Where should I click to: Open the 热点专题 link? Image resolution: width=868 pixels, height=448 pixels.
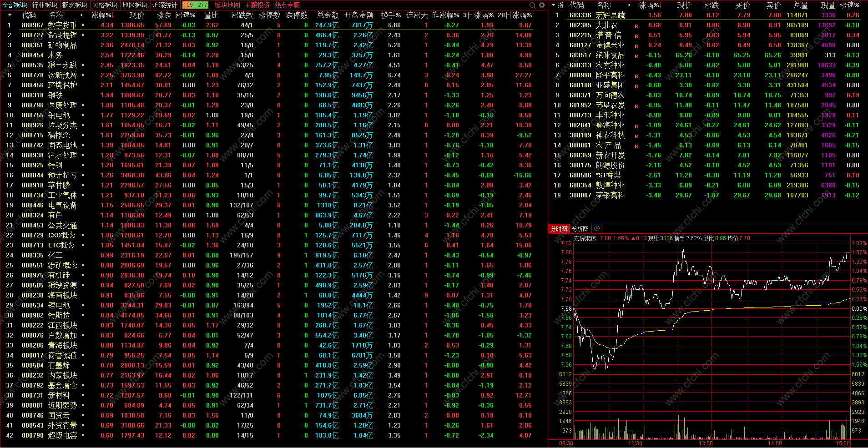[288, 5]
